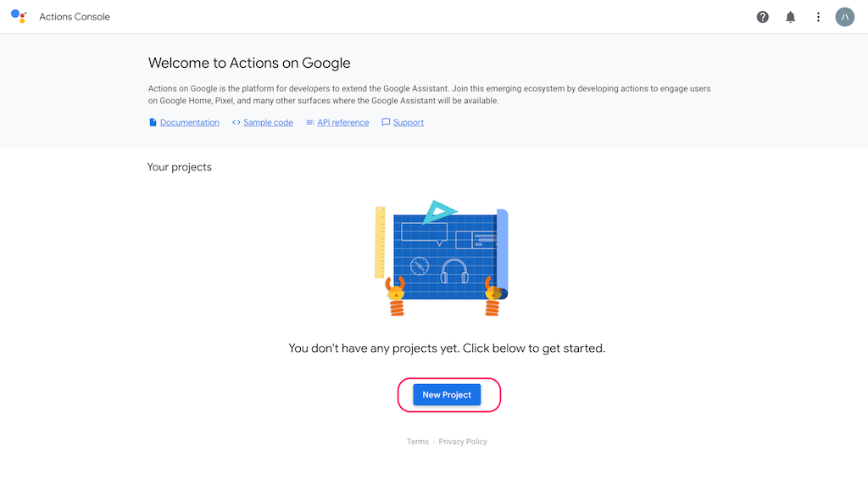Click the Sample code brackets icon
868x496 pixels.
[x=236, y=122]
